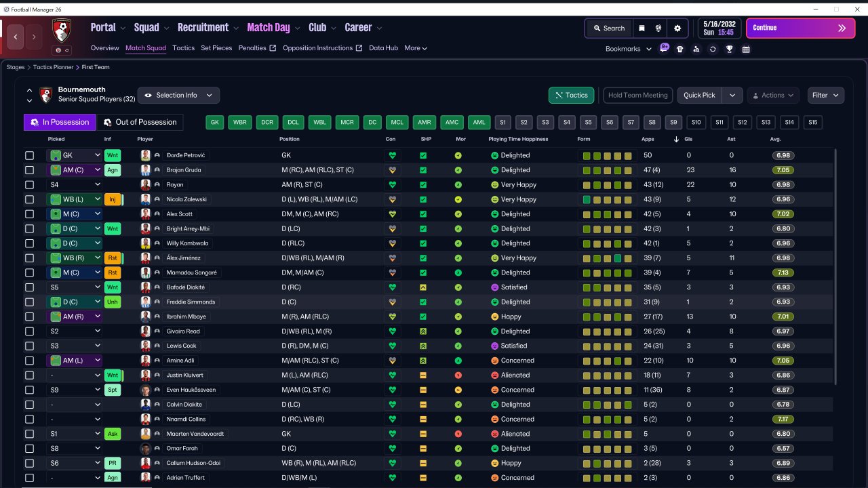
Task: Click the scouting person-search icon
Action: (x=696, y=49)
